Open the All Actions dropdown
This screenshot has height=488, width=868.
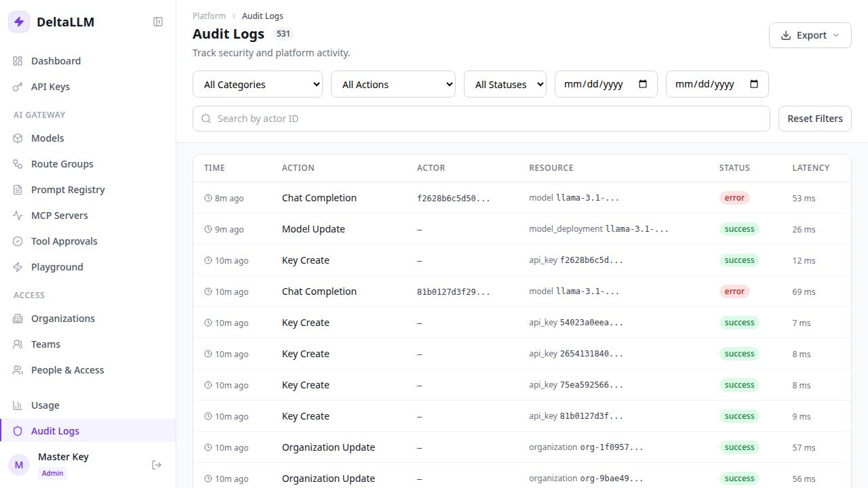click(x=393, y=84)
